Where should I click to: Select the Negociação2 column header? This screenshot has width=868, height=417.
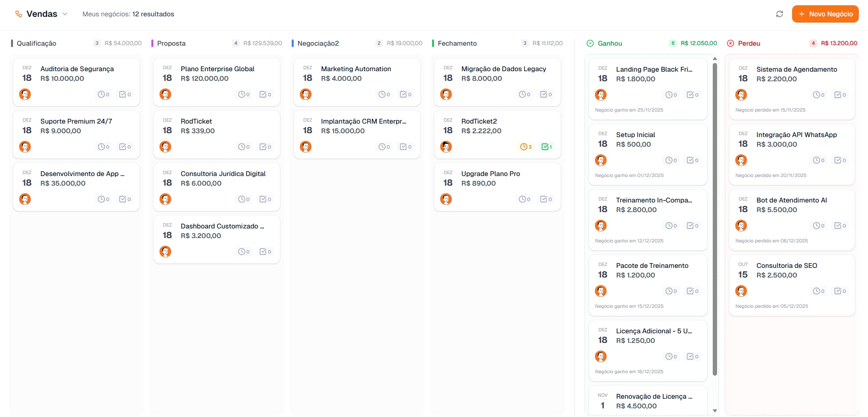click(x=318, y=43)
